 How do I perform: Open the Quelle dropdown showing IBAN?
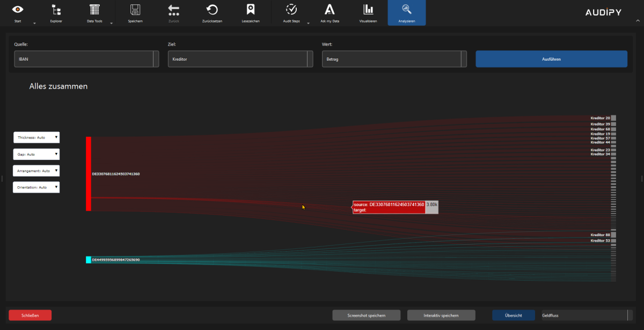(x=87, y=59)
